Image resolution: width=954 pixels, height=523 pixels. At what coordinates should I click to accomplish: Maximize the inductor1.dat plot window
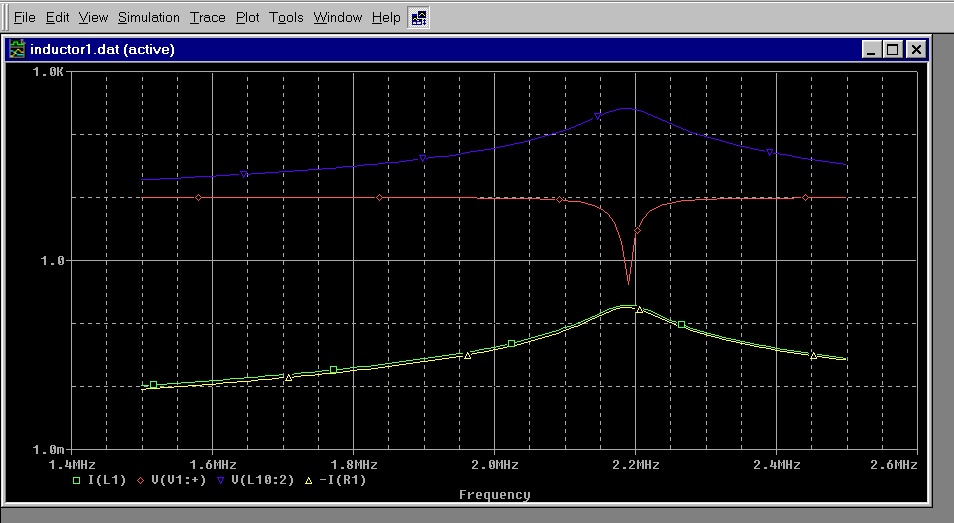coord(893,49)
